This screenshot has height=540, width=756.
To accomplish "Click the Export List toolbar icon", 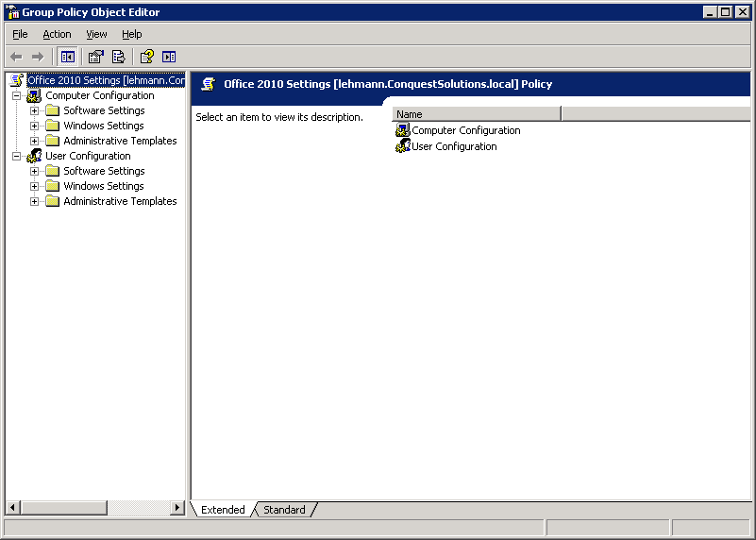I will point(118,57).
